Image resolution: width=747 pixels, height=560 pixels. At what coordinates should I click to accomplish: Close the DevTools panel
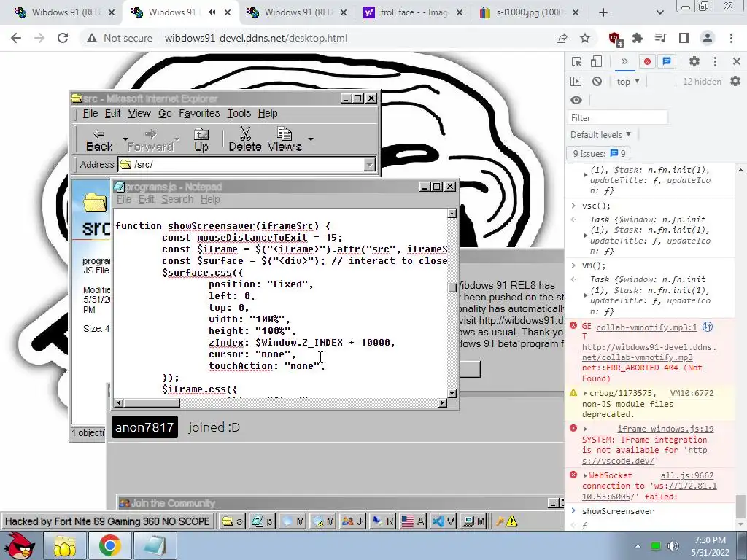click(737, 61)
